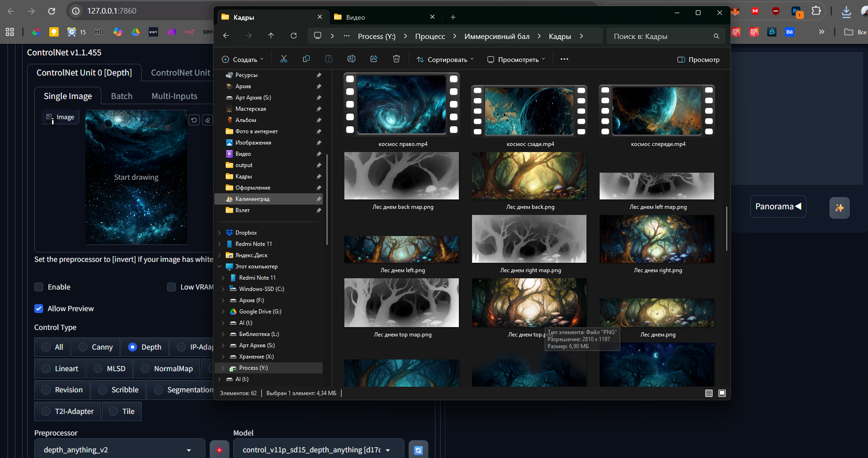Click the Rename icon in Explorer toolbar
This screenshot has height=458, width=868.
351,59
